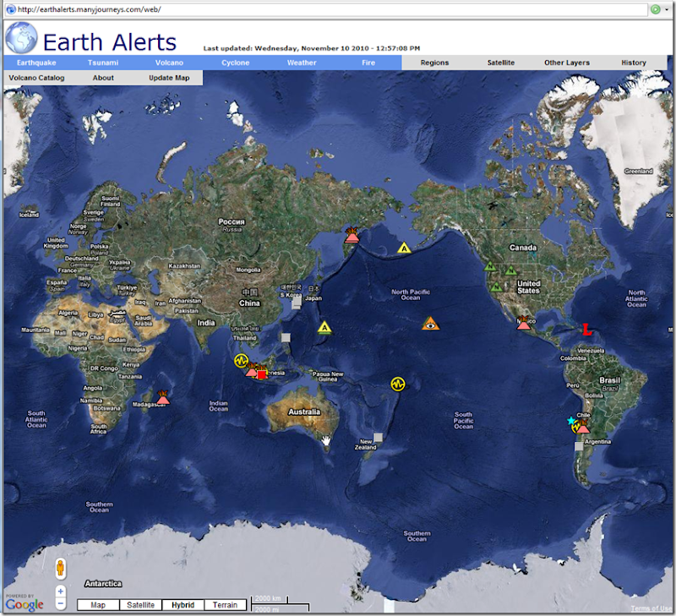The height and width of the screenshot is (616, 676).
Task: Click the green triangle marker on western Canada border
Action: tap(490, 266)
